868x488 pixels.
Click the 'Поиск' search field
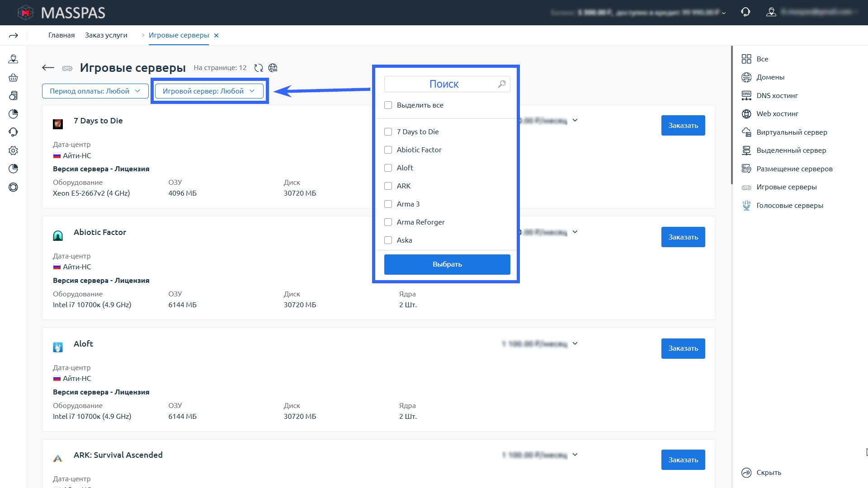tap(443, 84)
